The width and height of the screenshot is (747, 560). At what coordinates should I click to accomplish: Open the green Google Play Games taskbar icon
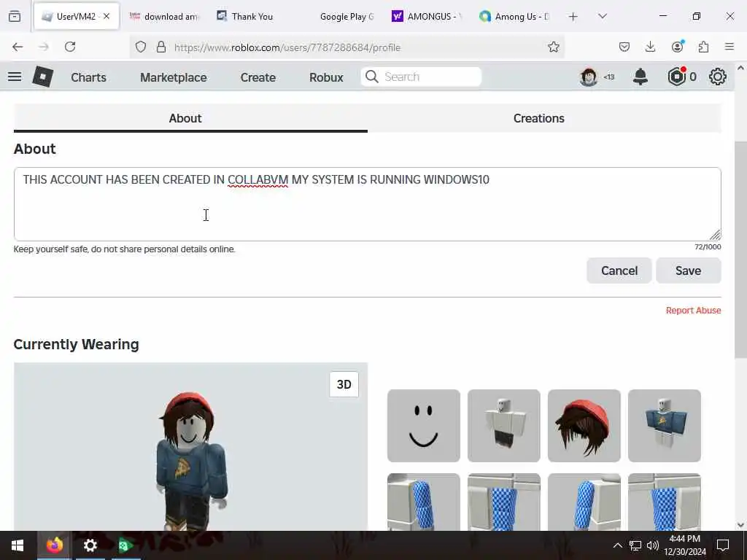(125, 545)
